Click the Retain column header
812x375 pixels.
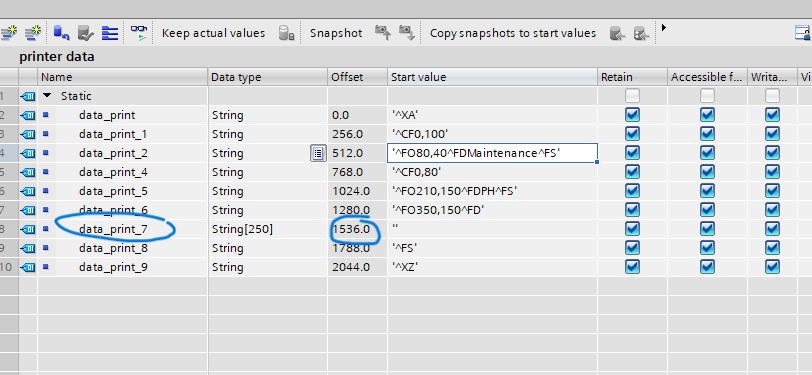click(x=632, y=77)
